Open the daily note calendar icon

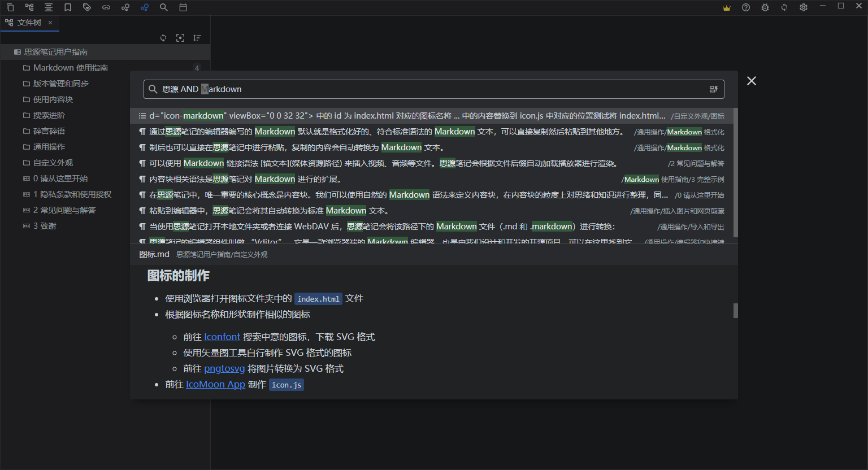point(183,7)
